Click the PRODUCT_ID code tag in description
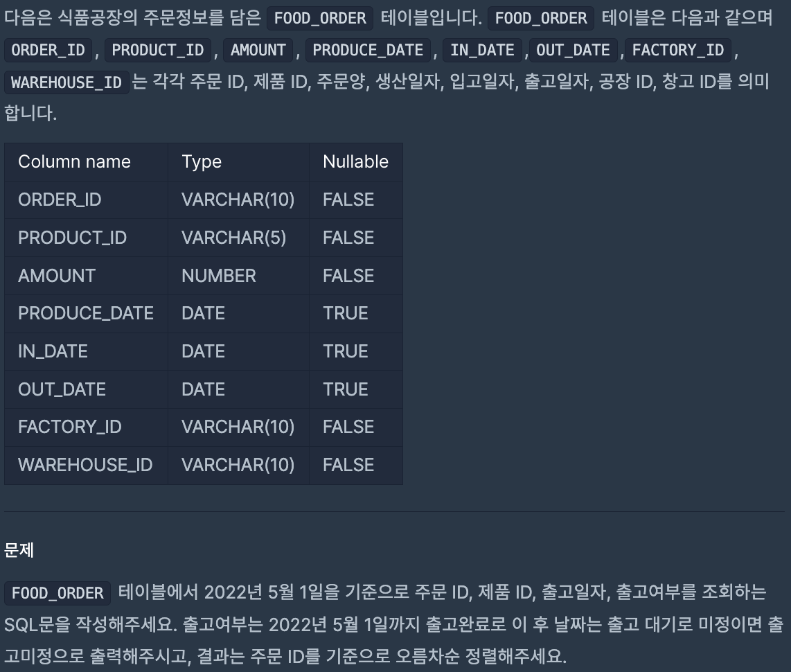Screen dimensions: 791x672 pyautogui.click(x=157, y=51)
